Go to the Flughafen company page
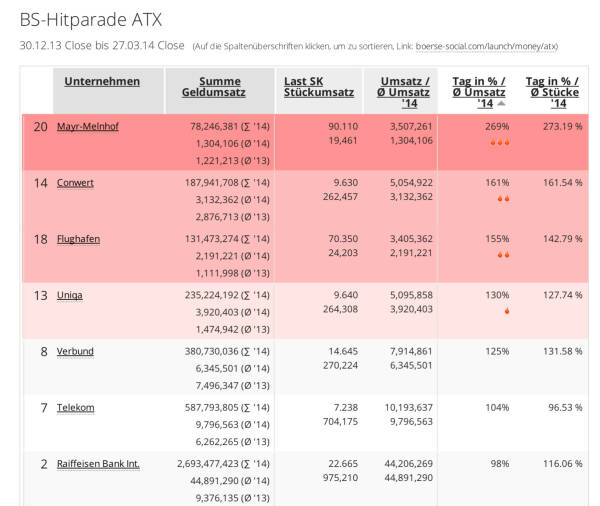The width and height of the screenshot is (600, 506). pyautogui.click(x=78, y=239)
